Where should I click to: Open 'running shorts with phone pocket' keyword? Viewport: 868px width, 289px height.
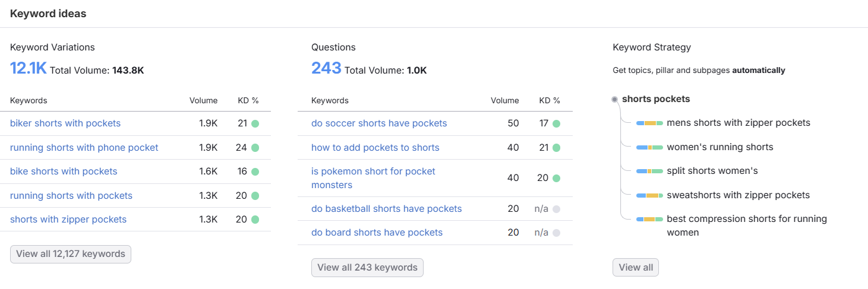click(x=84, y=147)
